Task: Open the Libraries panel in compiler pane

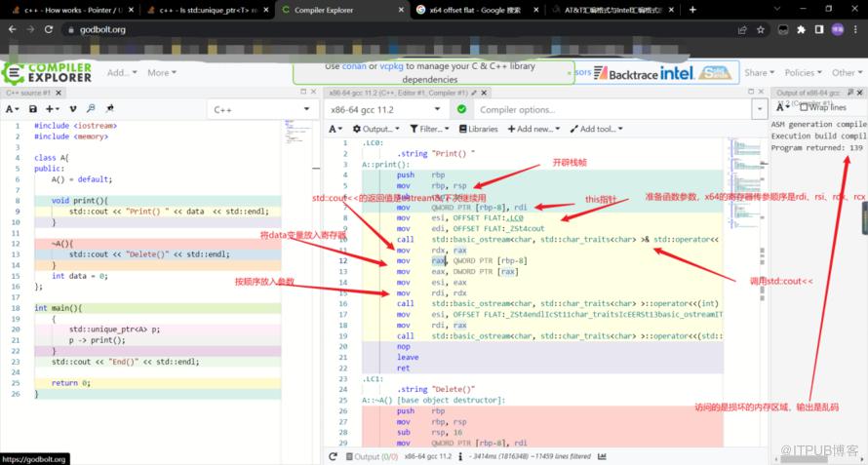Action: pos(478,129)
